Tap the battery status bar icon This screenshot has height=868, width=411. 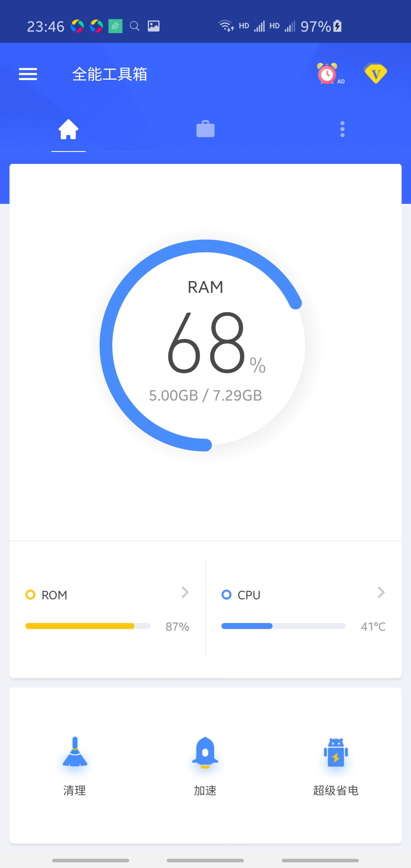338,26
